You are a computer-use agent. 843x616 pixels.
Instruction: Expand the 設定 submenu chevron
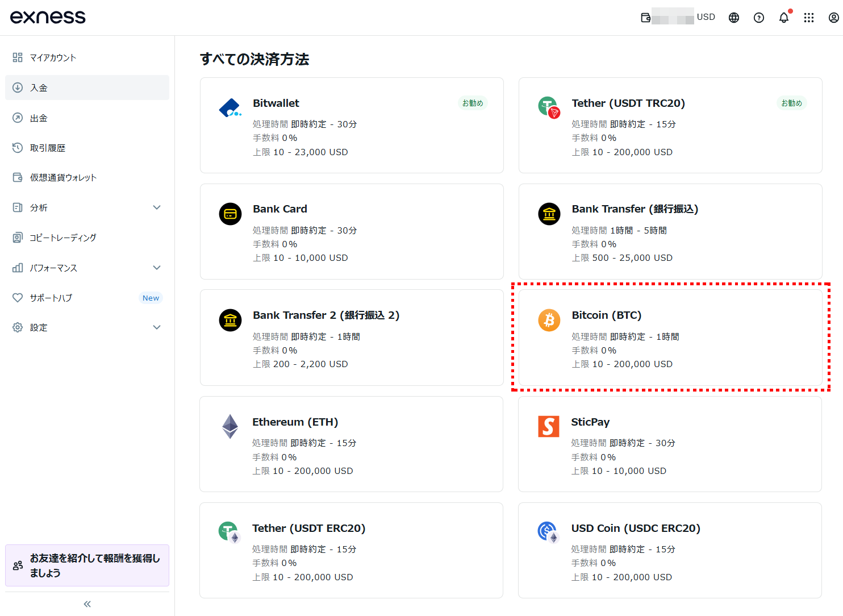pyautogui.click(x=157, y=327)
